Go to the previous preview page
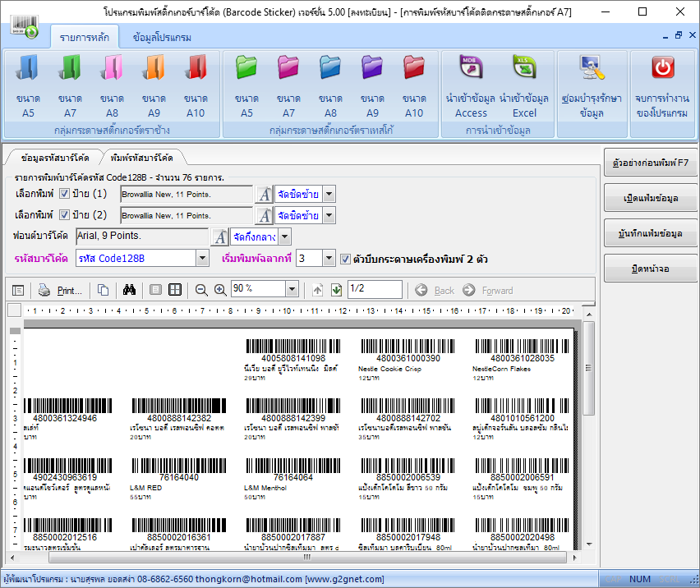Viewport: 700px width, 588px height. click(x=317, y=291)
